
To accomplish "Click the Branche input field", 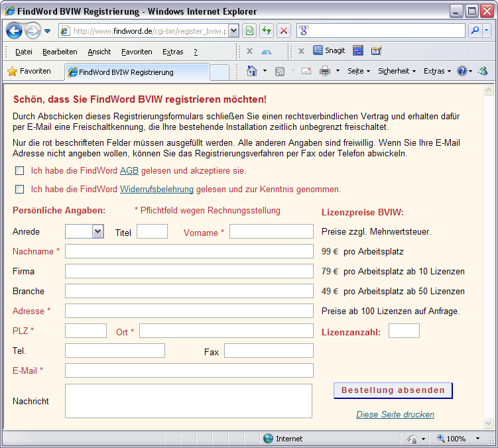I will coord(189,291).
